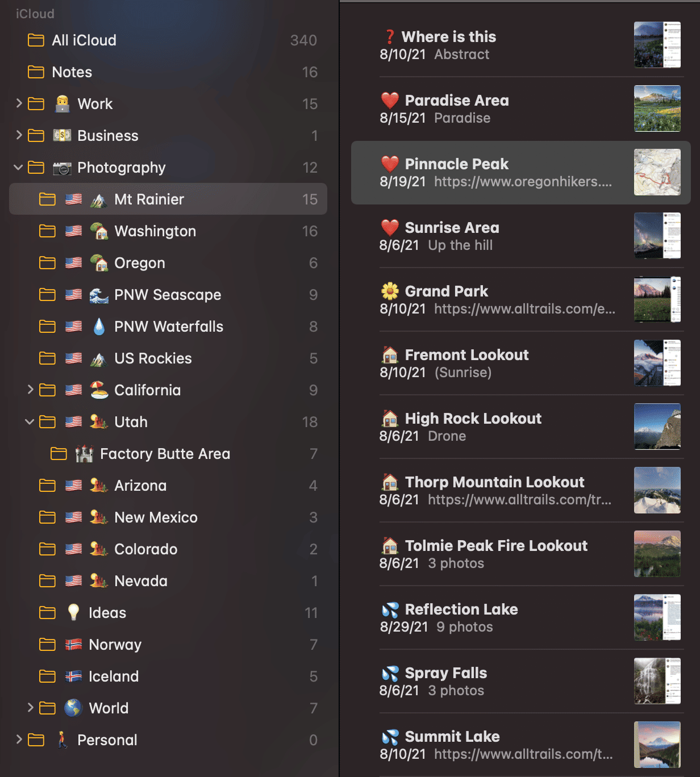Click the Norway flag icon
The image size is (700, 777).
click(73, 644)
